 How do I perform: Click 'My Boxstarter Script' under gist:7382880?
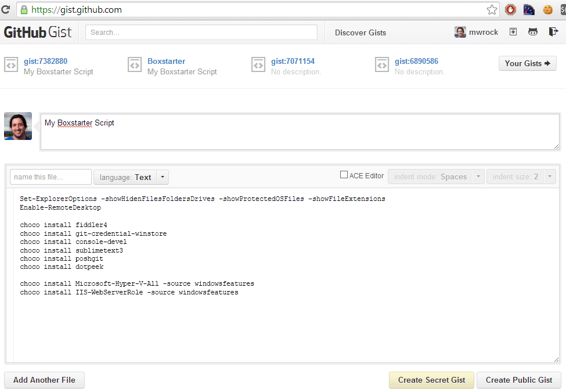tap(59, 72)
